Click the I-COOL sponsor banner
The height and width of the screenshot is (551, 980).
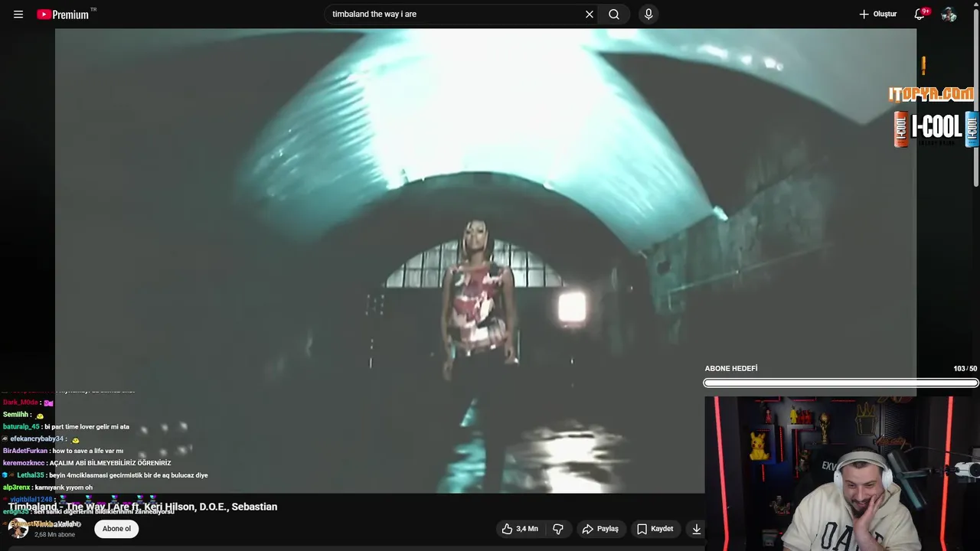[936, 128]
